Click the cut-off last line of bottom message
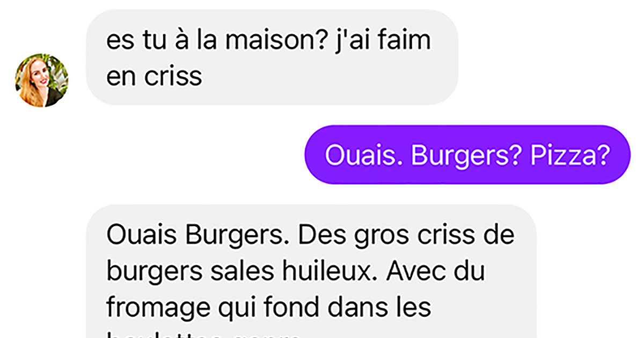Screen dimensions: 644x338 tap(204, 335)
